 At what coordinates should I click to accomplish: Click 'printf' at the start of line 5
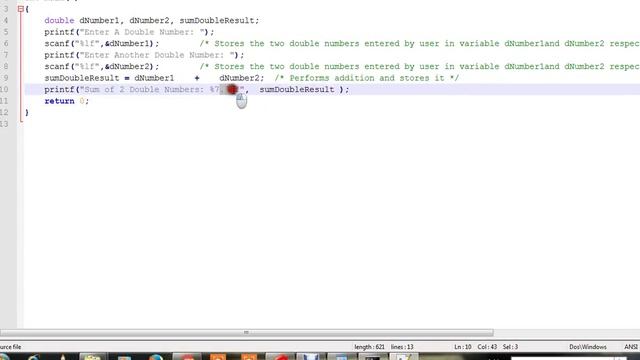click(x=59, y=32)
